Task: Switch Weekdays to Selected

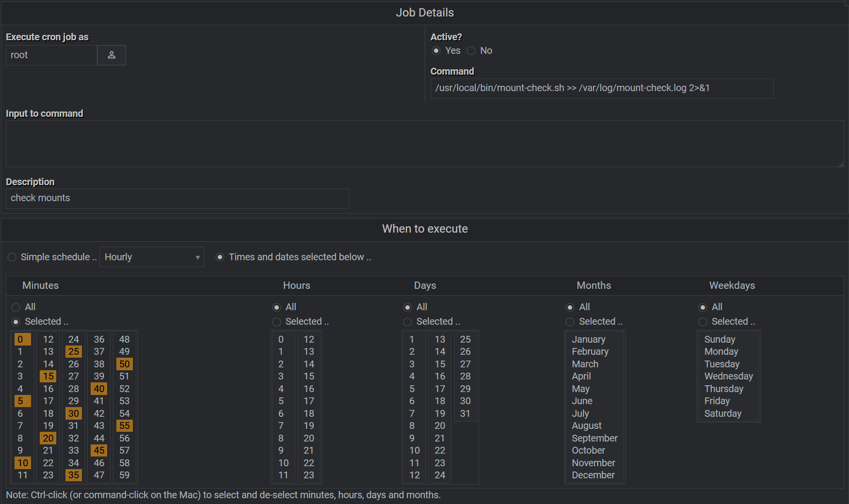Action: (703, 322)
